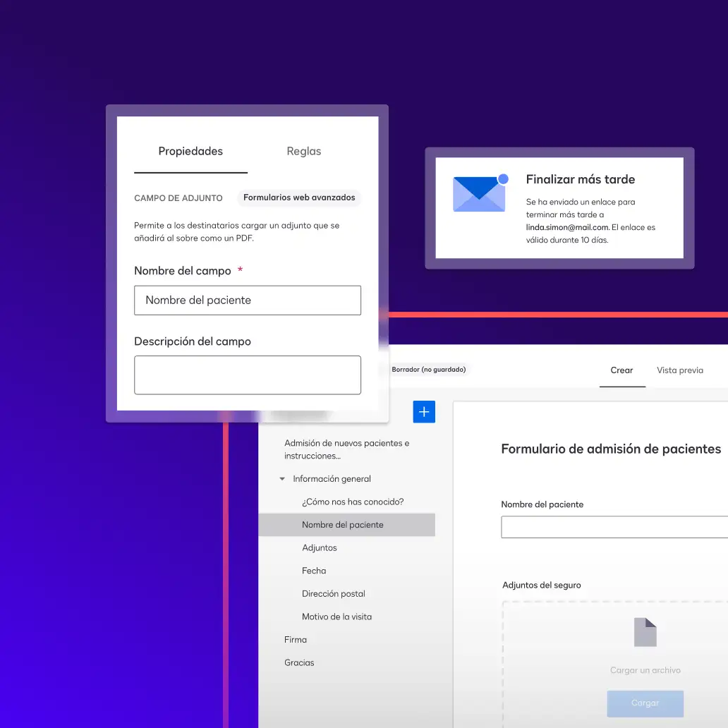The height and width of the screenshot is (728, 728).
Task: Select the Firma section
Action: pos(295,639)
